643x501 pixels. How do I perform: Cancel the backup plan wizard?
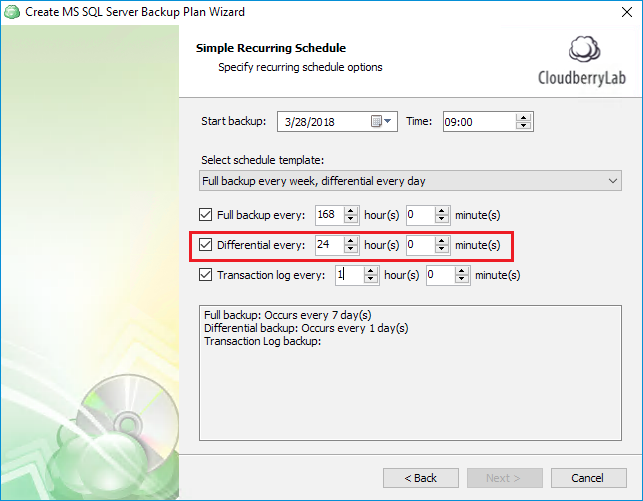click(588, 478)
